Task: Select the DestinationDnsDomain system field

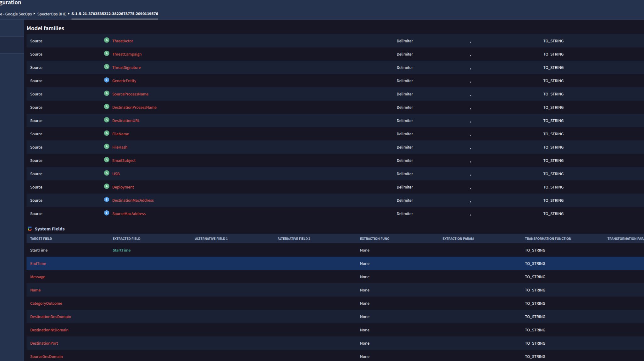Action: coord(51,317)
